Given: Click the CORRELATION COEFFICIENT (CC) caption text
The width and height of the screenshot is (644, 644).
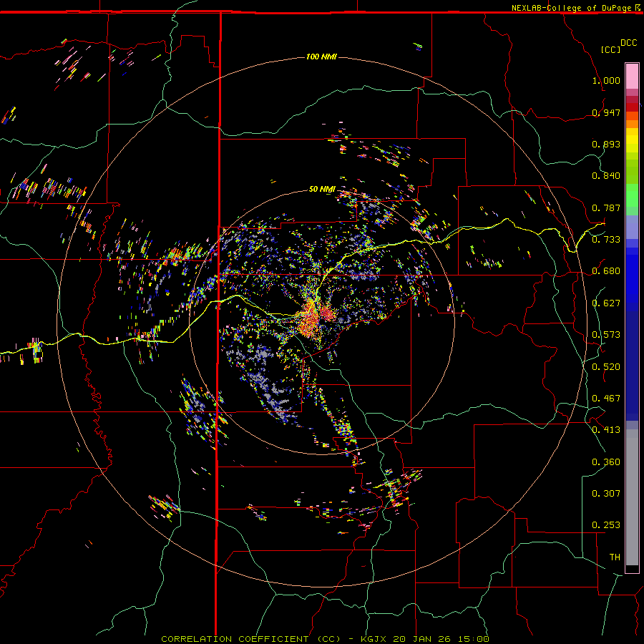Looking at the screenshot, I should [x=251, y=639].
